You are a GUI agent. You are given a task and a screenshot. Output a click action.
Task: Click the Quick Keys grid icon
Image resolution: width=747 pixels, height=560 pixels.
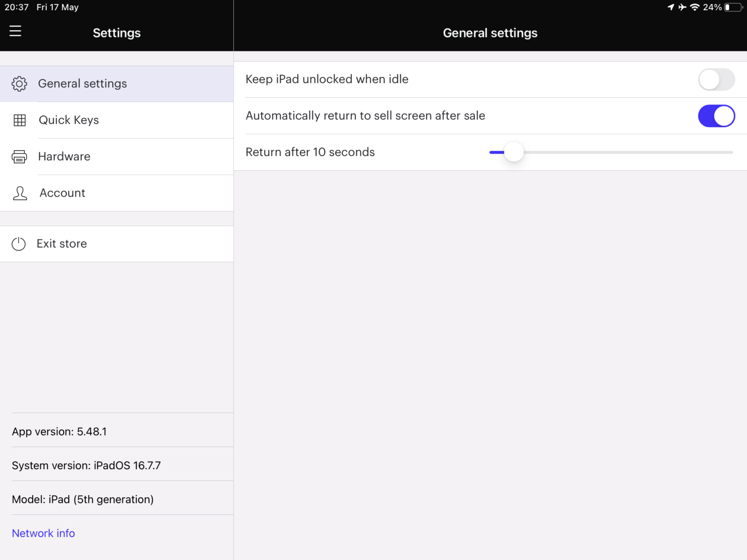coord(19,120)
